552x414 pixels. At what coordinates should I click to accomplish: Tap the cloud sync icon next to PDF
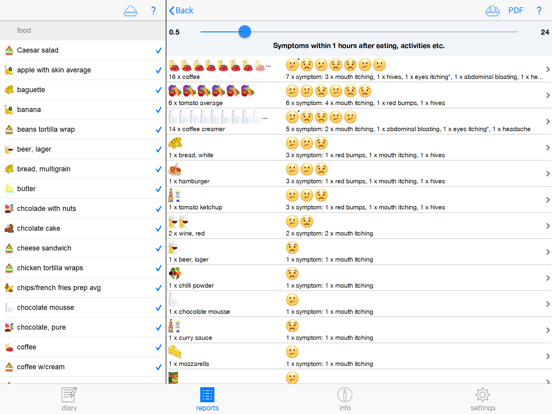pyautogui.click(x=493, y=11)
